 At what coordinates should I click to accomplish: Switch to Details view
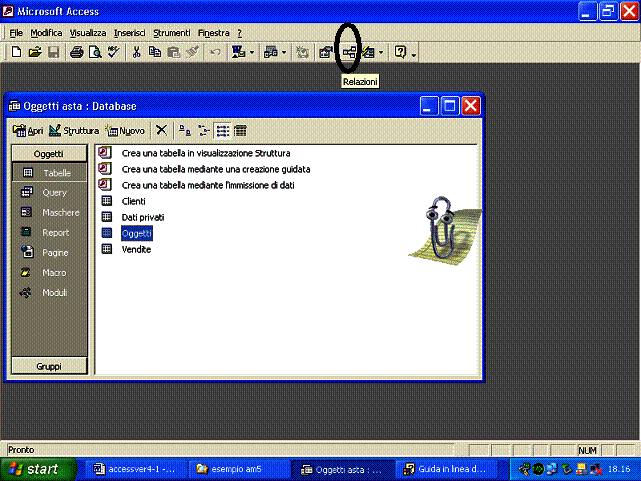(x=240, y=131)
